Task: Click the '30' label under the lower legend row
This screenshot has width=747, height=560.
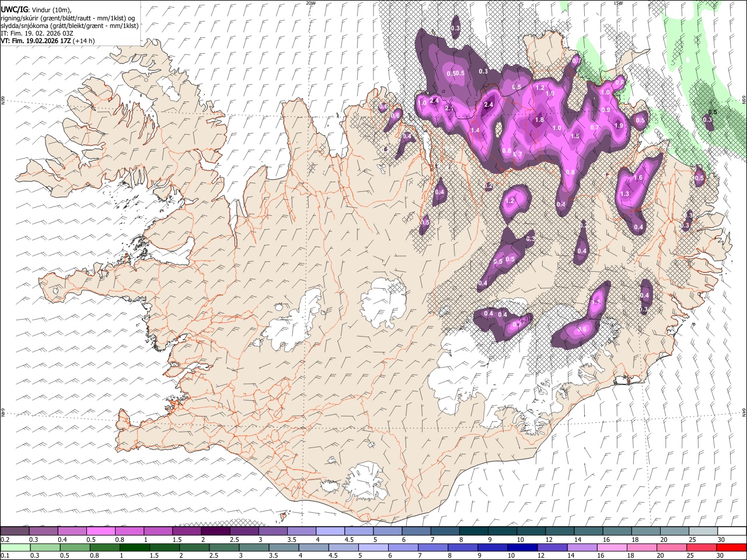Action: click(x=721, y=555)
